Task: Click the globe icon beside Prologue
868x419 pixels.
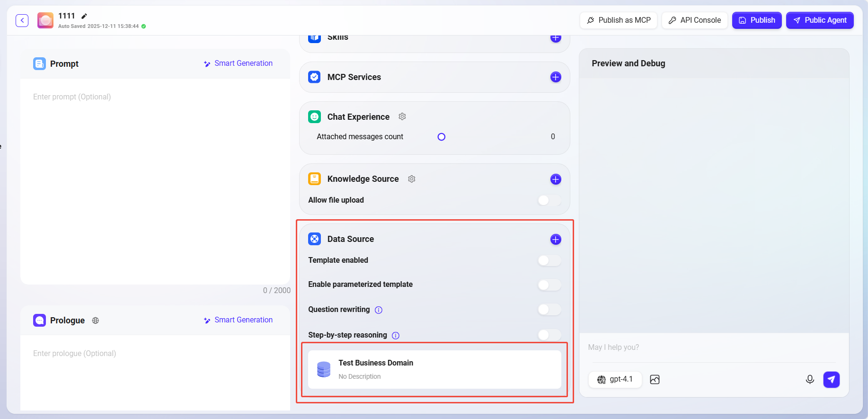Action: point(96,321)
